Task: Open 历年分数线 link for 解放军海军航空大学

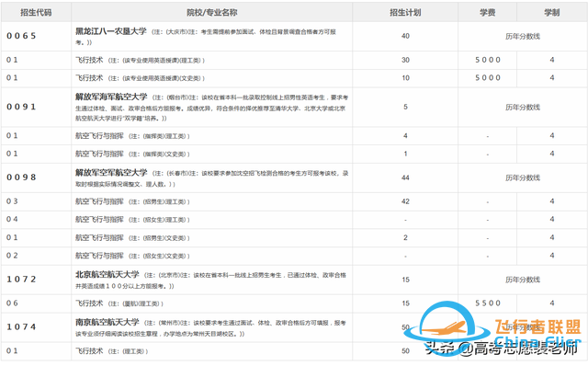Action: coord(523,108)
